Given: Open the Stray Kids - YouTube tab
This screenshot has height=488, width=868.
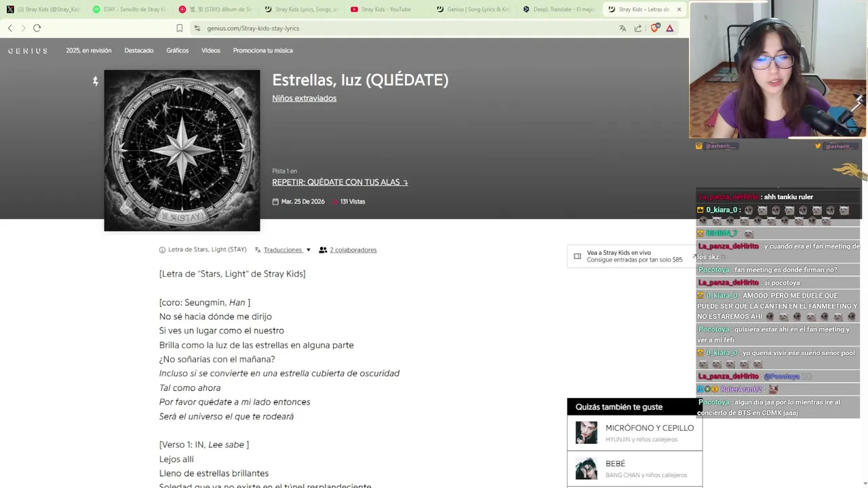Looking at the screenshot, I should point(387,9).
